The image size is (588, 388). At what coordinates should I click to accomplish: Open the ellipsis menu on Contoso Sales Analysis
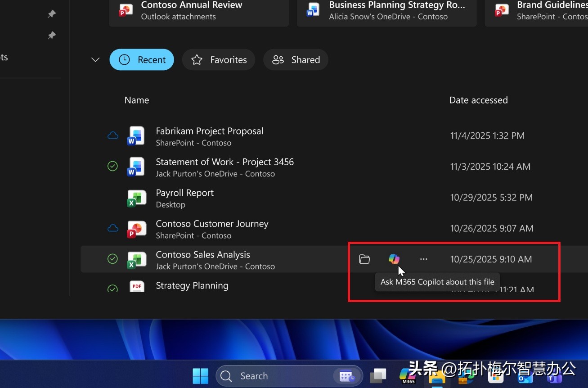[x=423, y=259]
